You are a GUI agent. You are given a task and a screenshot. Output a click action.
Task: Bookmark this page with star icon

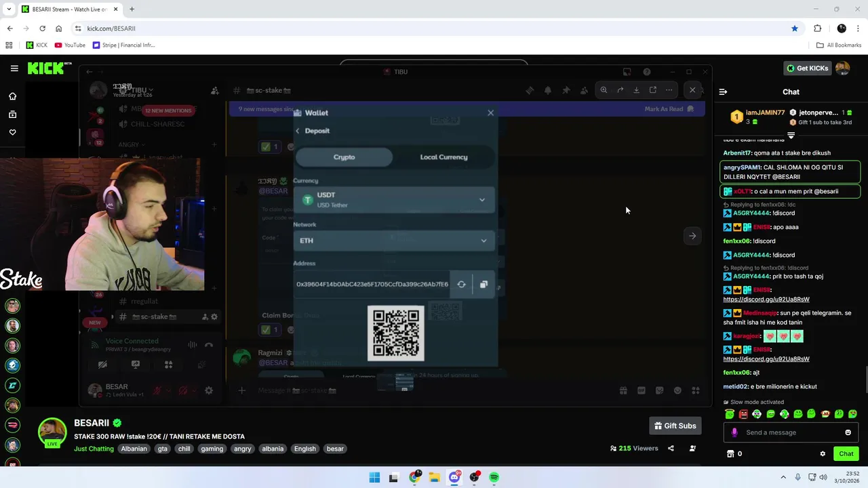795,28
